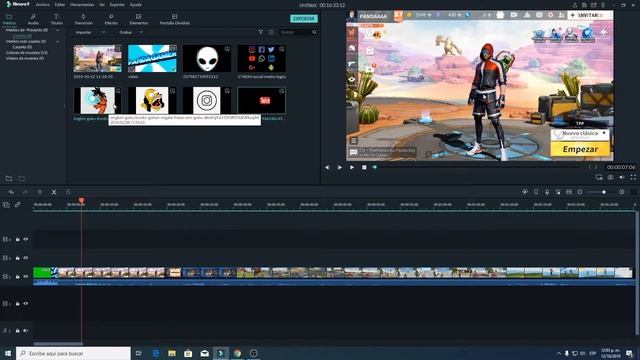Click the magnifier search icon in media library
Screen dimensions: 640x360
coord(314,32)
